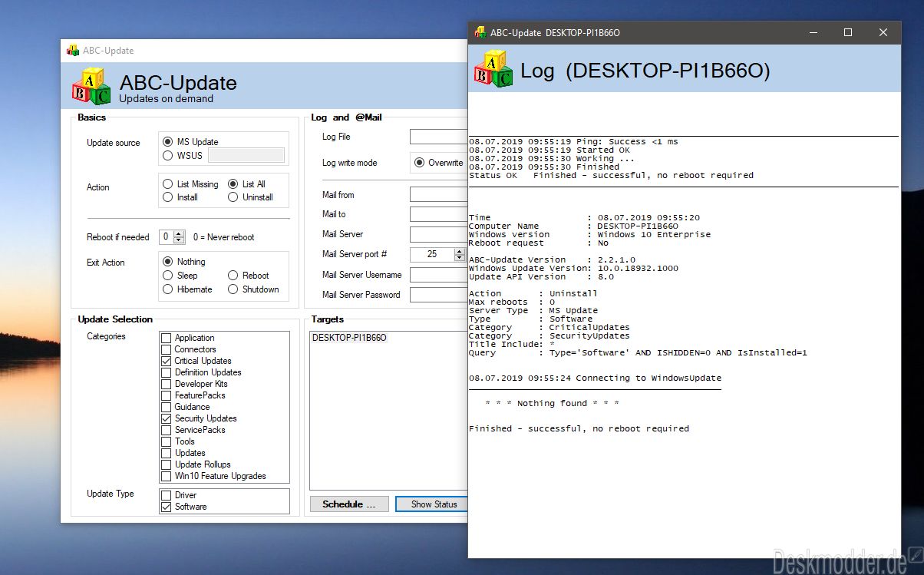Select the Overwrite log write mode

420,163
